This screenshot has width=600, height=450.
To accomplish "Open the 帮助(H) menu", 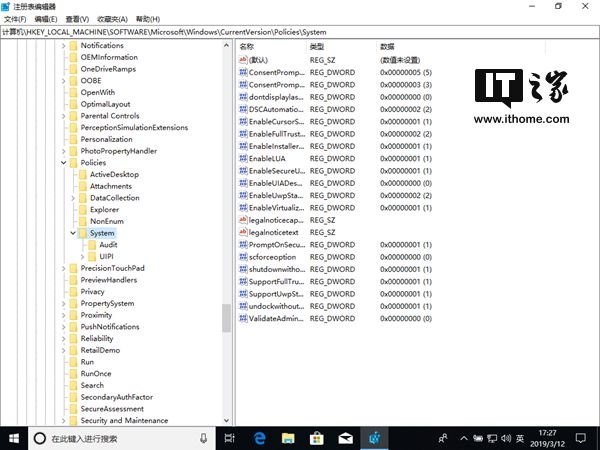I will coord(148,19).
